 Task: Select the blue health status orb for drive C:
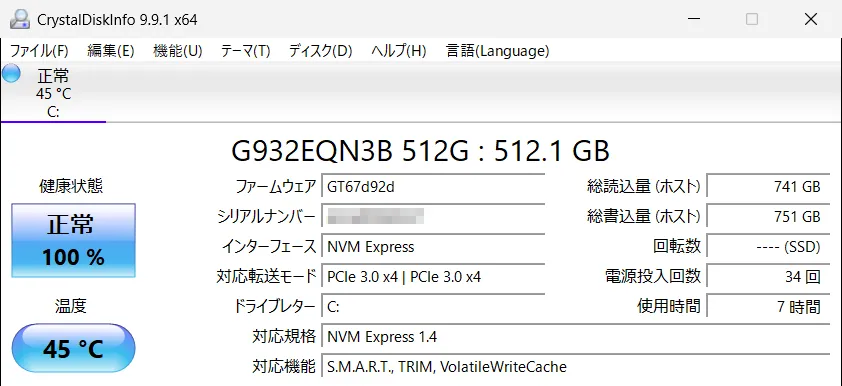click(x=11, y=74)
